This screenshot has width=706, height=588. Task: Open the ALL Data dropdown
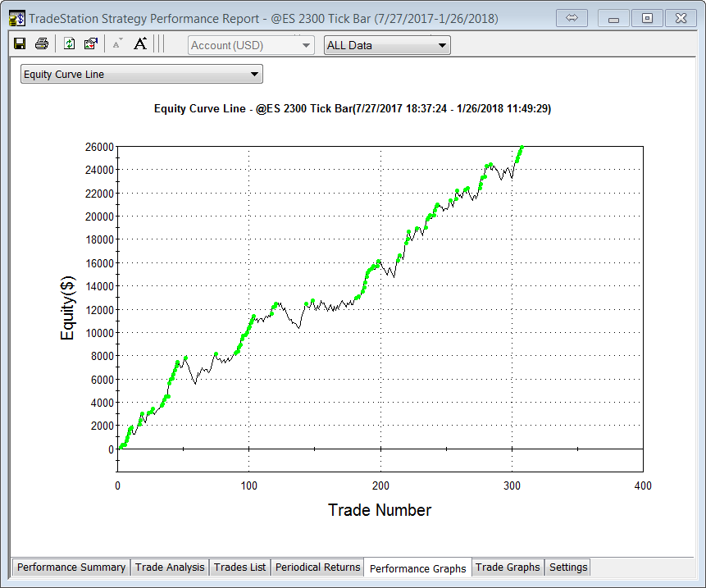[387, 45]
